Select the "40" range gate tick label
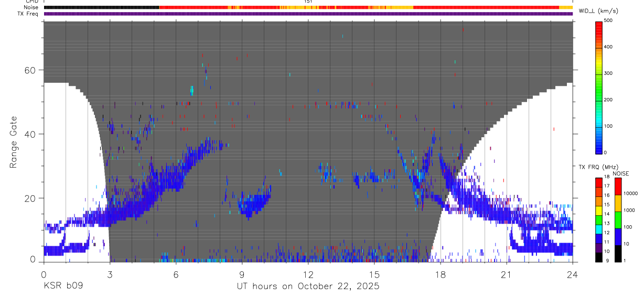The image size is (644, 297). 30,134
